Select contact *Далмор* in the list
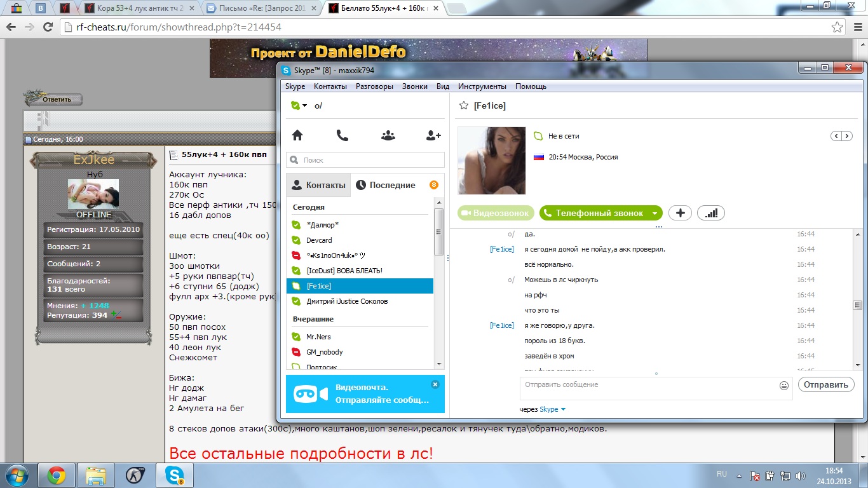 (x=360, y=225)
